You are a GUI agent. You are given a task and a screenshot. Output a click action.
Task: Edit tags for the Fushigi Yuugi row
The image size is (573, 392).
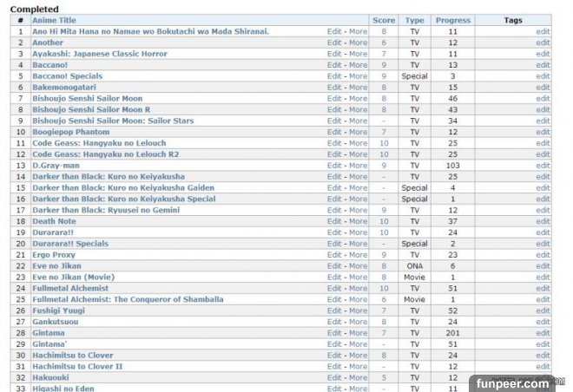coord(543,310)
